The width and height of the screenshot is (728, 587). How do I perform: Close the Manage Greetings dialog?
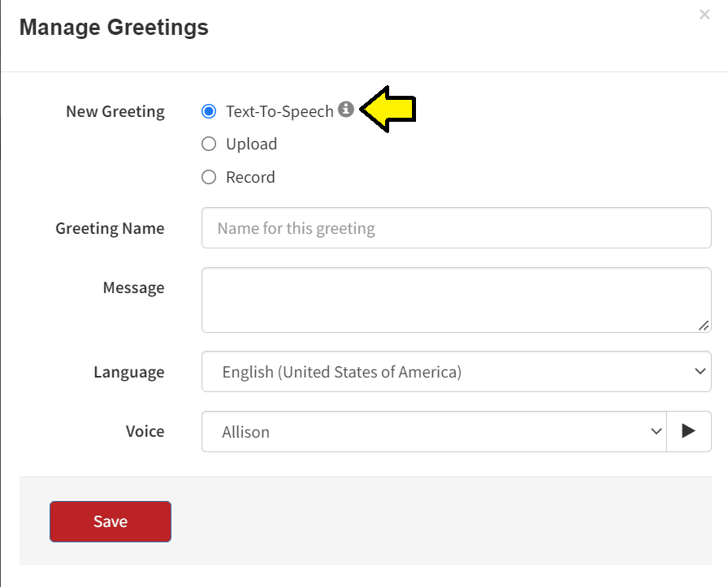704,15
